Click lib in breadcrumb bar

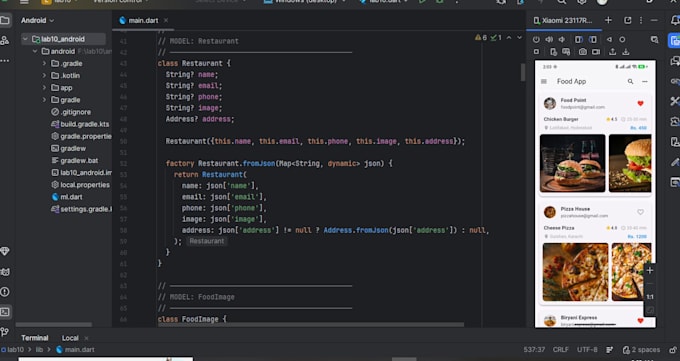pyautogui.click(x=39, y=350)
